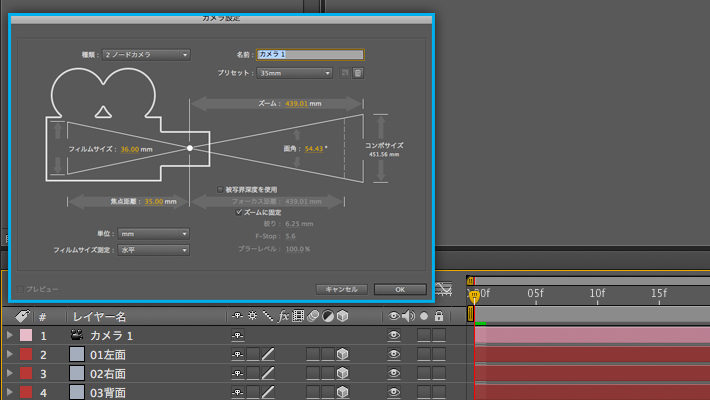Click the save preset icon
Screen dimensions: 710x400
pos(345,73)
